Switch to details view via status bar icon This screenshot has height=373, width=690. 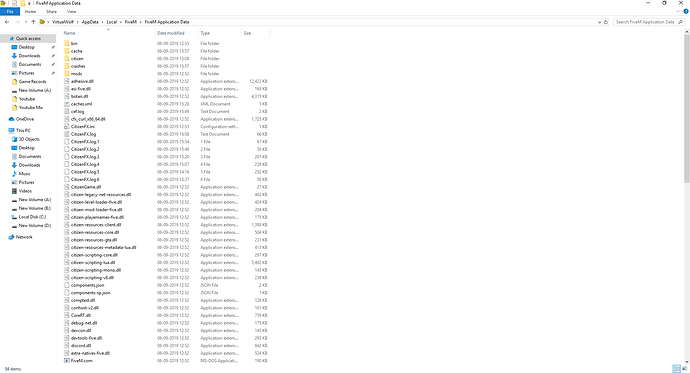[676, 369]
